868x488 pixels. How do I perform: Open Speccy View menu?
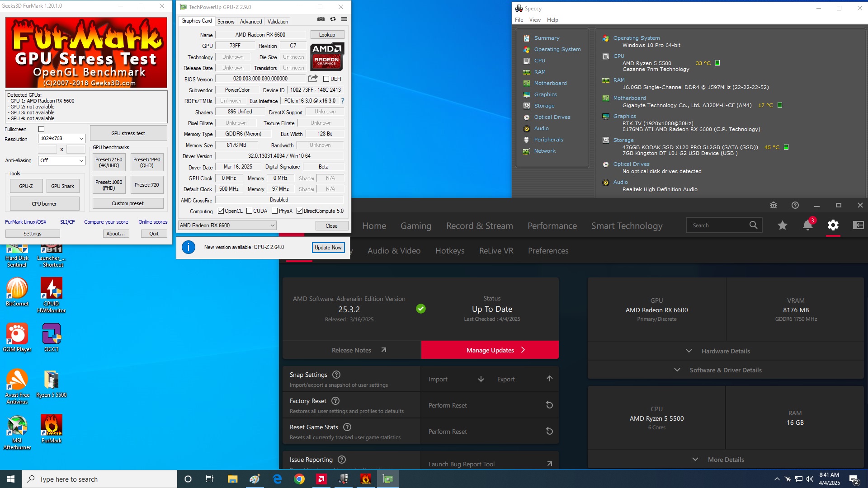[535, 20]
